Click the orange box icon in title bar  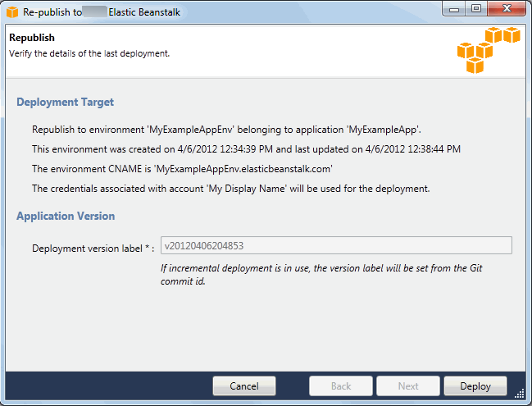(12, 12)
